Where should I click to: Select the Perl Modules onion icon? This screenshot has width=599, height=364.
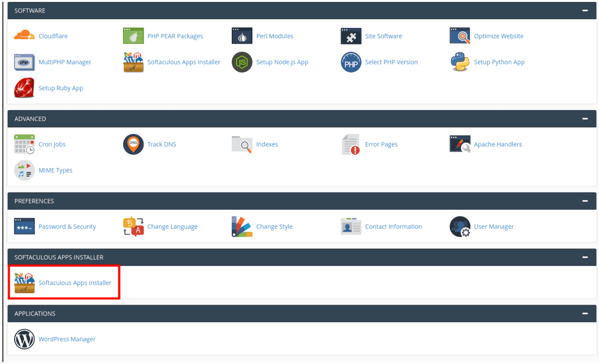[242, 36]
